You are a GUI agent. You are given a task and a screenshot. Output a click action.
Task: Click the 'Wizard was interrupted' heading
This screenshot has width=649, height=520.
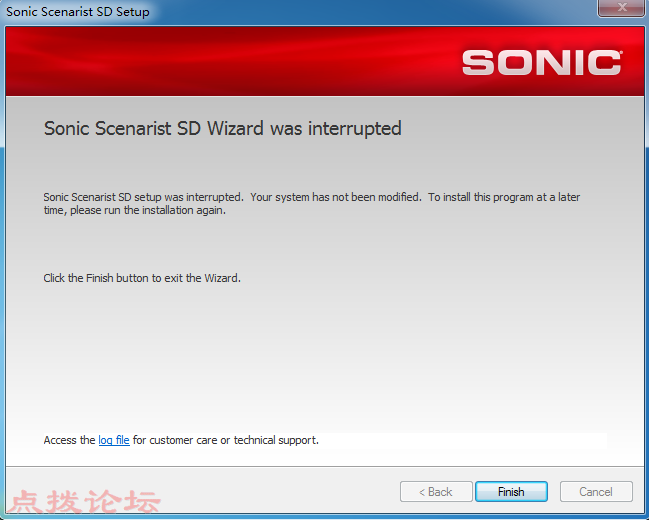[x=304, y=128]
